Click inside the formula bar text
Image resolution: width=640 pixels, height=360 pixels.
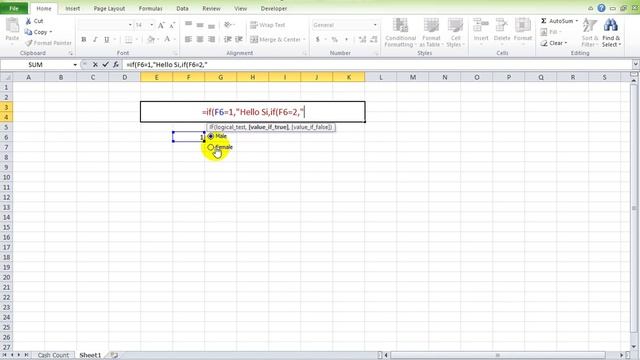point(167,64)
